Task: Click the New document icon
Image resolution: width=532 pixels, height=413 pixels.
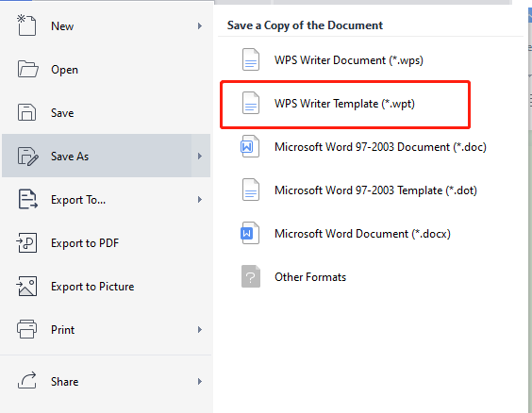Action: click(26, 25)
